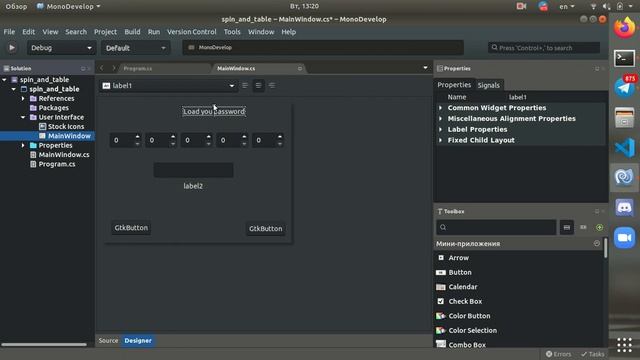Open the Debug configuration dropdown
The height and width of the screenshot is (360, 640).
(x=61, y=48)
